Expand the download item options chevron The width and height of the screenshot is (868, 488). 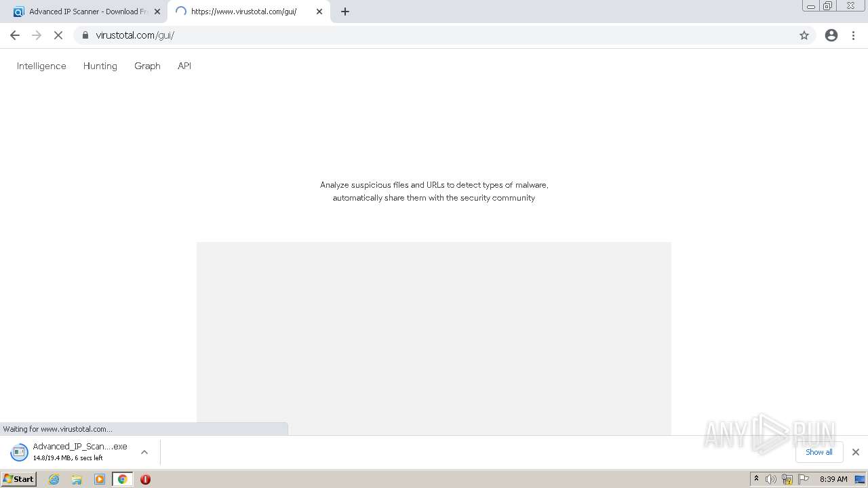click(144, 452)
